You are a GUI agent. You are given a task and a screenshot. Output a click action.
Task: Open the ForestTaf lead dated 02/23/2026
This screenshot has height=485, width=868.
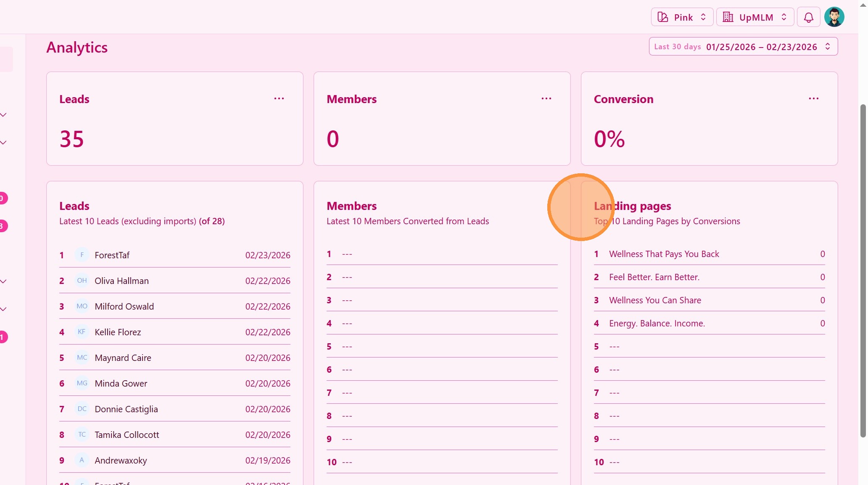pyautogui.click(x=112, y=255)
